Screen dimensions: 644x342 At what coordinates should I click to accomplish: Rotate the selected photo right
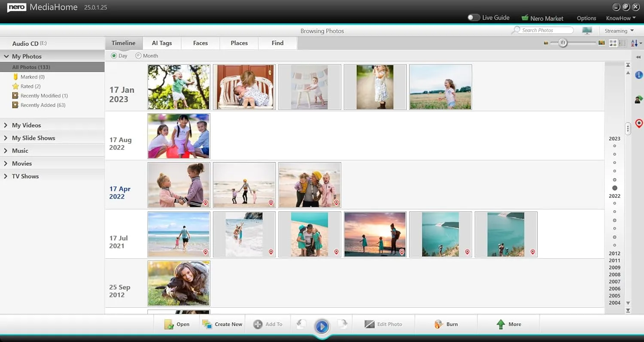(x=343, y=324)
